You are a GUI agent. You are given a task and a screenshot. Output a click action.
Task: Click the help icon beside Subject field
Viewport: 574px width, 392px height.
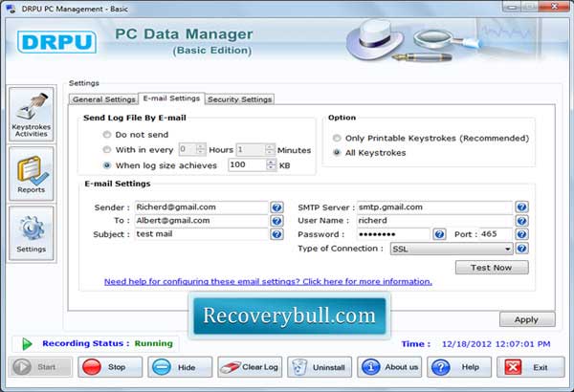pos(276,234)
